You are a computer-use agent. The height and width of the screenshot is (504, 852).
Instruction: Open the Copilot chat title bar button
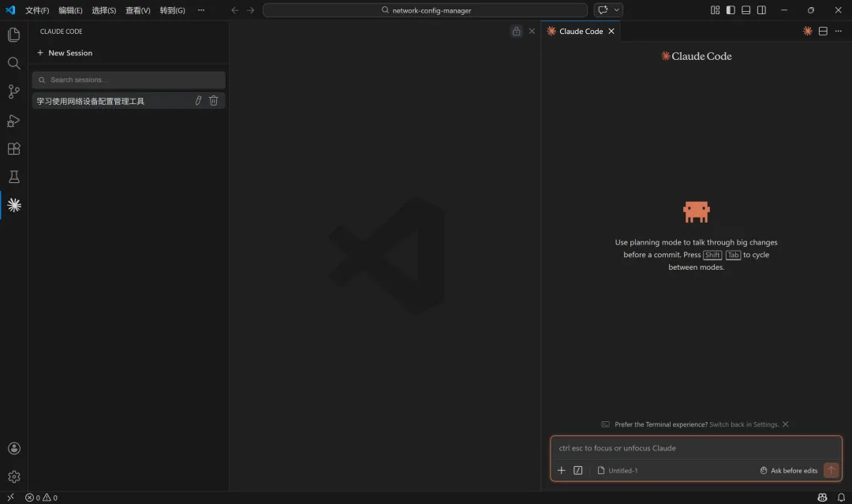pos(603,9)
